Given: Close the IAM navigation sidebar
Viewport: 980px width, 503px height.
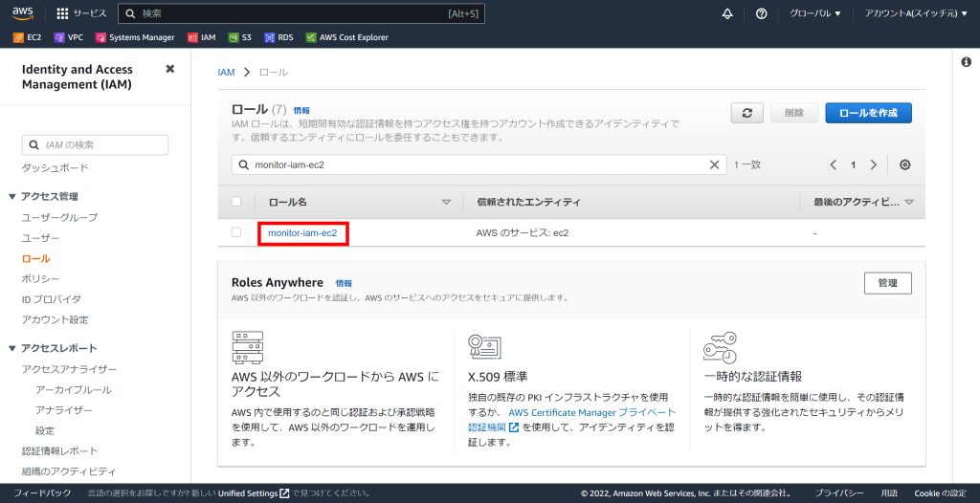Looking at the screenshot, I should [x=169, y=69].
